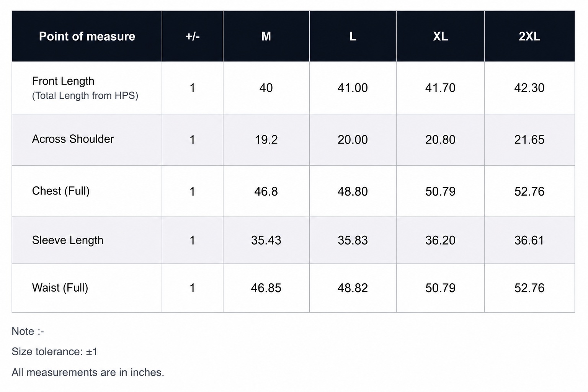Select Sleeve Length value 35.83
Viewport: 588px width, 392px height.
coord(353,240)
